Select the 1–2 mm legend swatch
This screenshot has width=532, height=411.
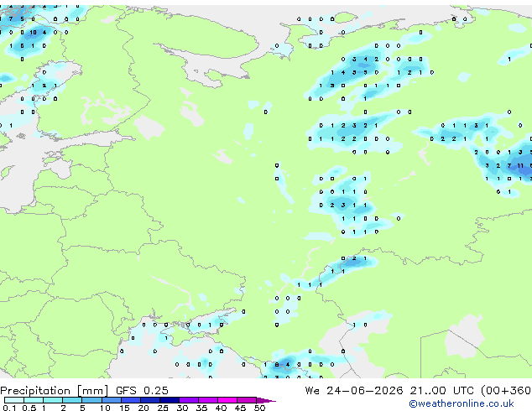(53, 400)
